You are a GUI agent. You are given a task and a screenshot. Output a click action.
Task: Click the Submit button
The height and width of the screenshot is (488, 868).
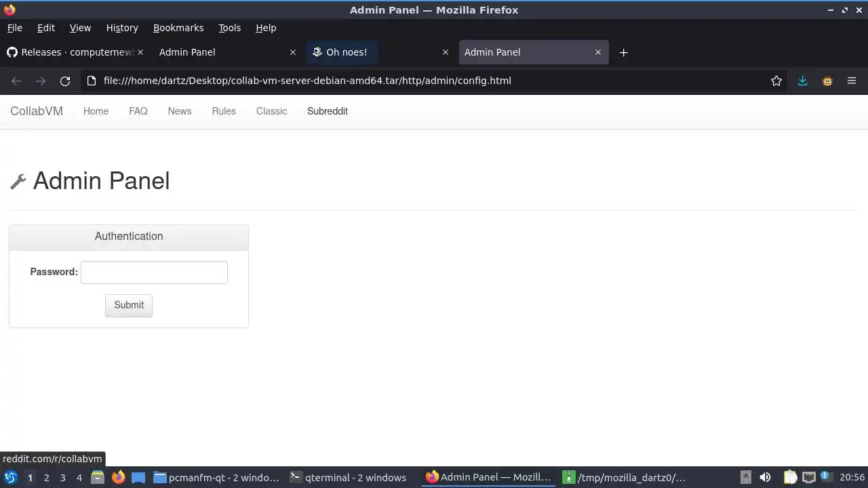pos(129,305)
